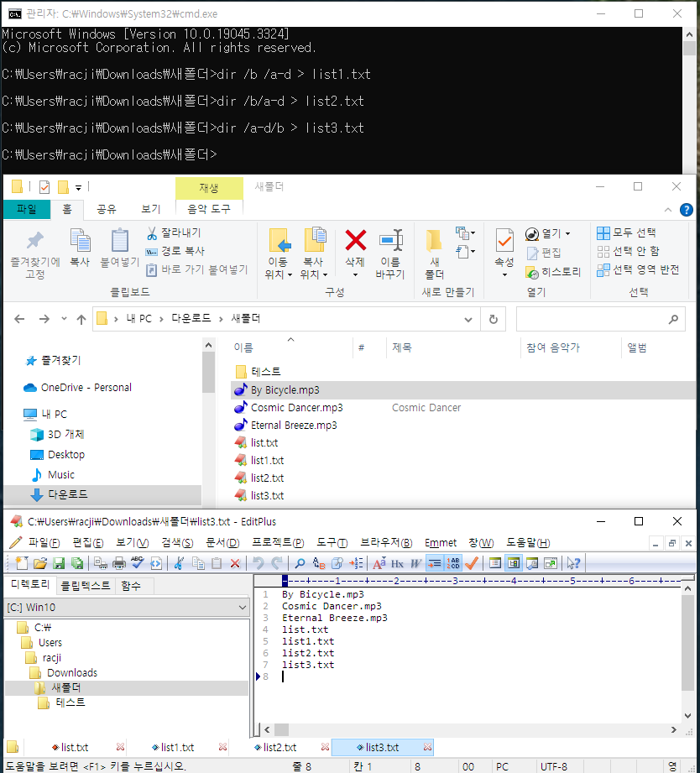Open EditPlus 도구(T) menu

click(332, 543)
